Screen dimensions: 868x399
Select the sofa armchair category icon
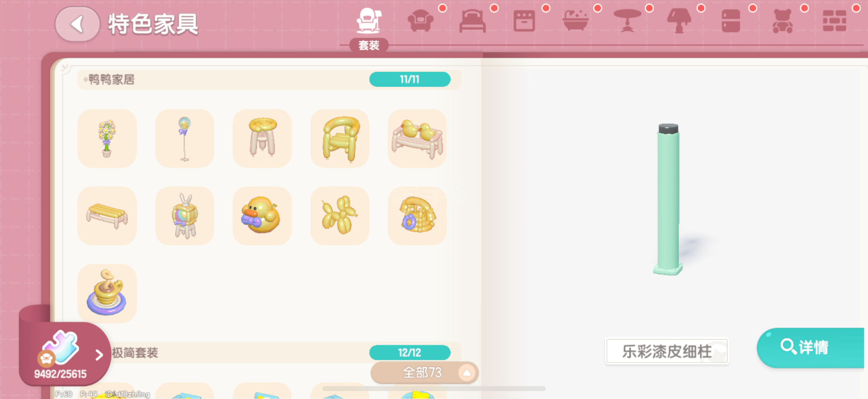pos(420,21)
